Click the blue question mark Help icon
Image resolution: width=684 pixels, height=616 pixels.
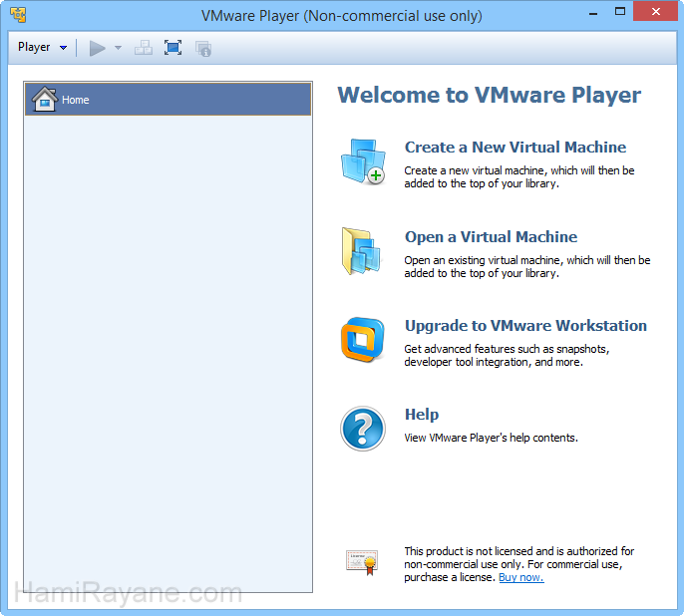tap(363, 429)
